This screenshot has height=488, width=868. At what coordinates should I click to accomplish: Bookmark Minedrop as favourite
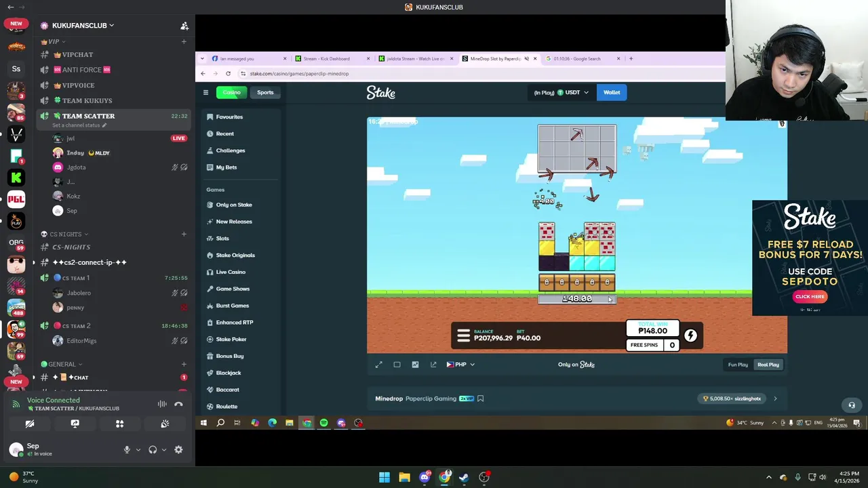tap(480, 399)
